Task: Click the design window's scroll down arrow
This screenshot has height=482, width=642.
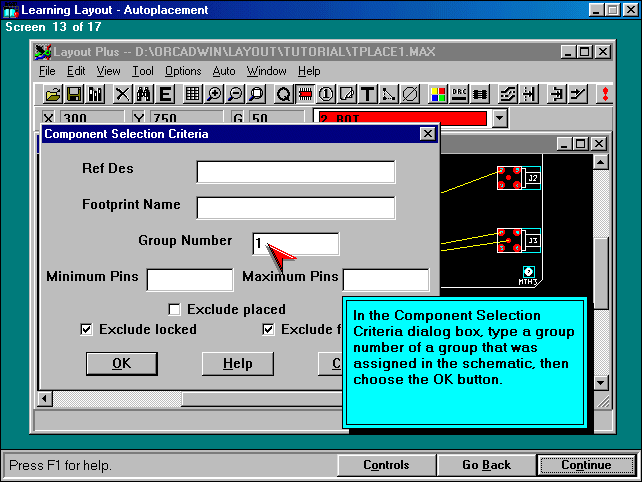Action: pos(600,383)
